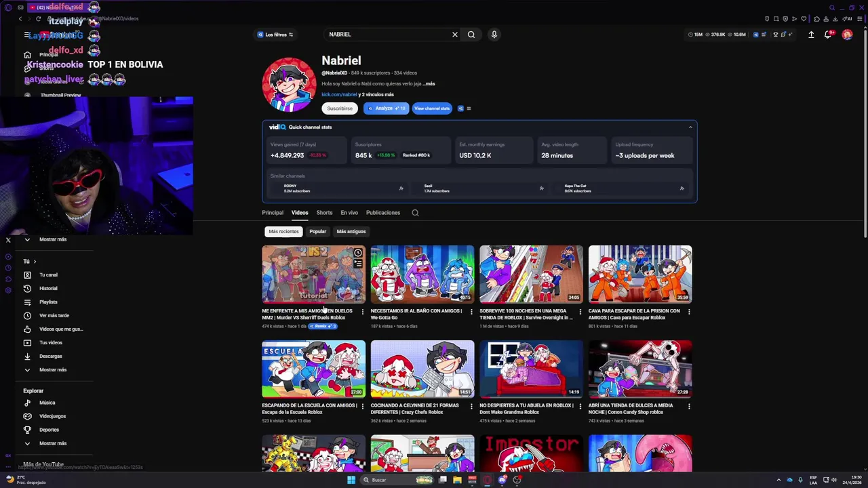Switch to the Principal channel tab
The image size is (868, 488).
273,213
